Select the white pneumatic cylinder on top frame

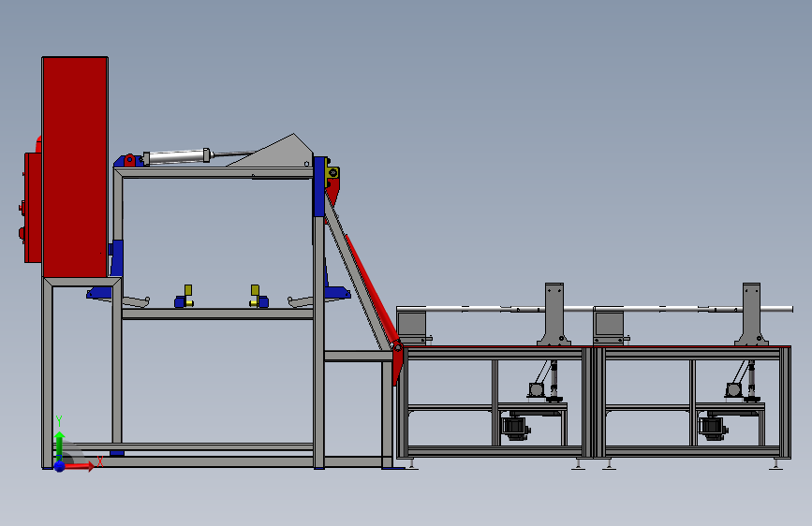(x=177, y=156)
